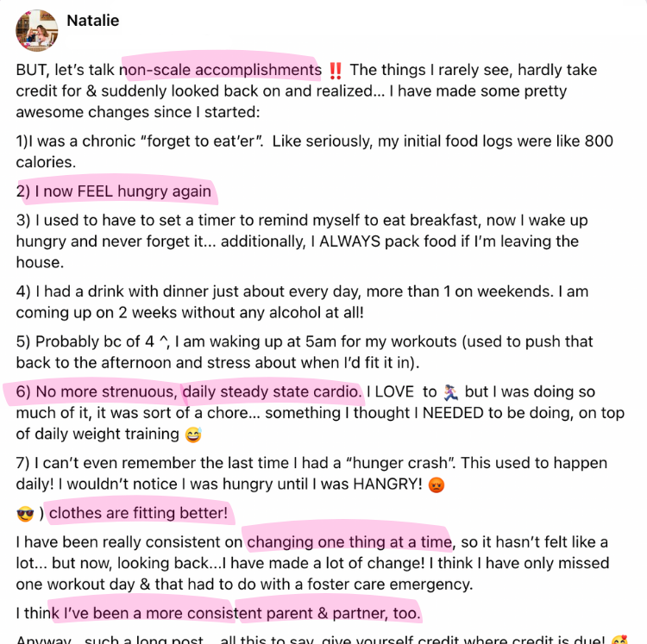Image resolution: width=647 pixels, height=644 pixels.
Task: Click the highlighted phrase non-scale accomplishments
Action: pyautogui.click(x=220, y=70)
